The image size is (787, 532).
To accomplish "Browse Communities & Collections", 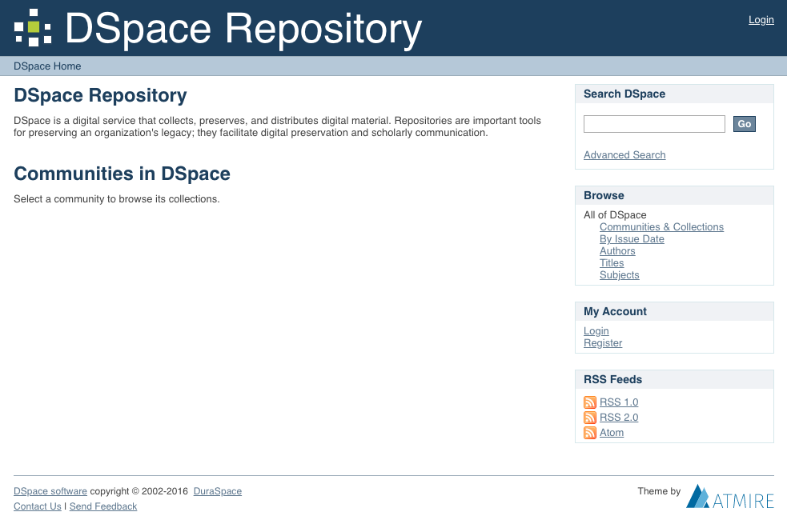I will point(661,227).
